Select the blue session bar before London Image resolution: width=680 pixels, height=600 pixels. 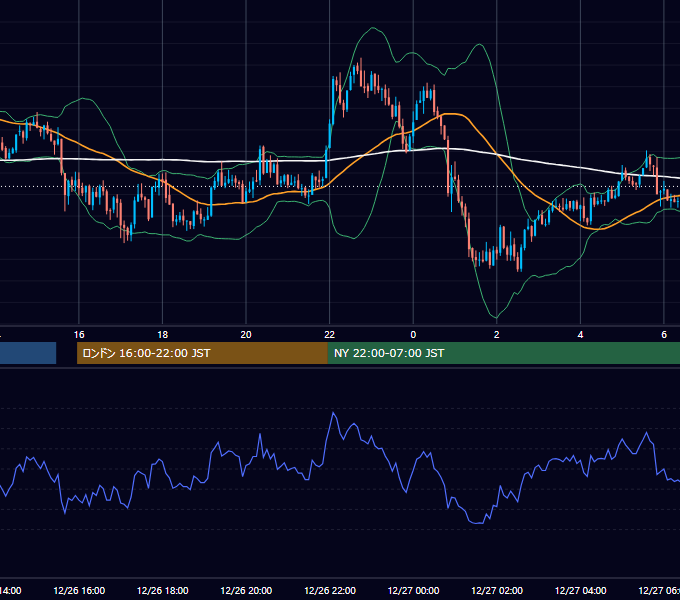28,353
